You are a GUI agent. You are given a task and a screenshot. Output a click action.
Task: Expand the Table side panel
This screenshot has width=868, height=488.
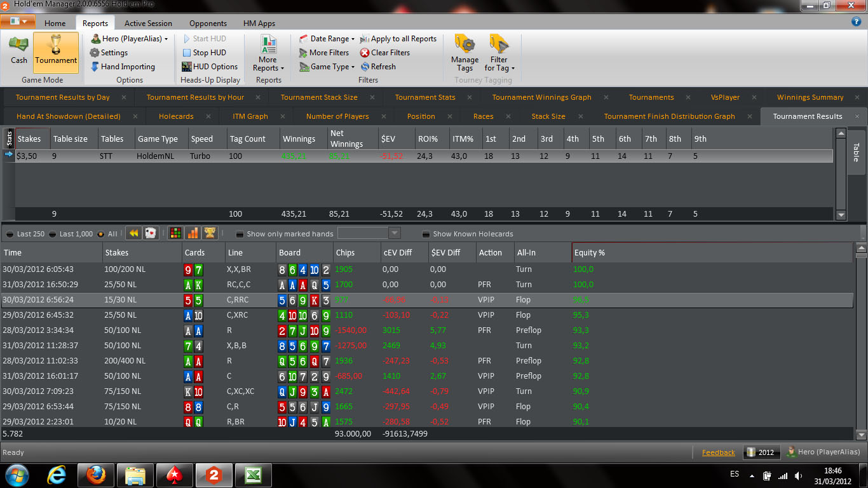click(856, 152)
